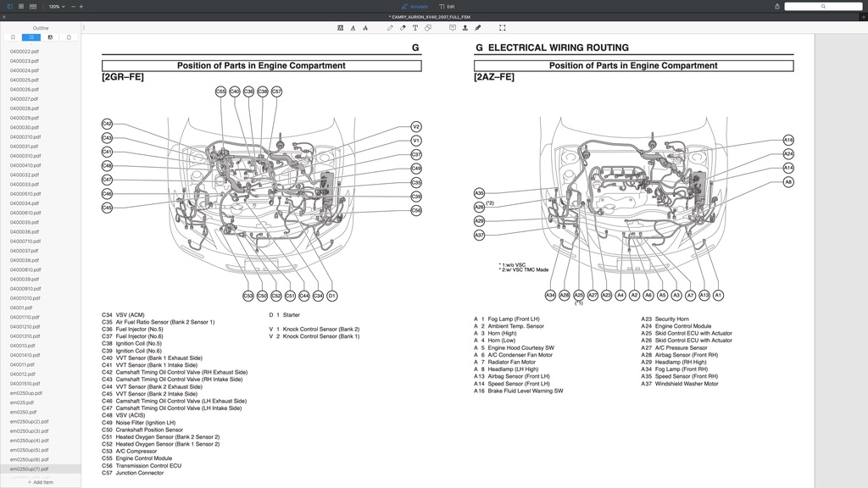
Task: Add a note comment annotation
Action: tap(453, 27)
